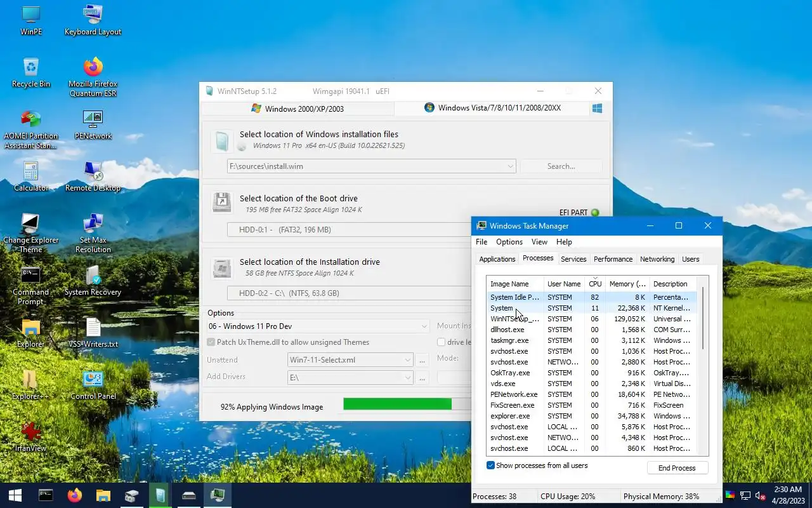The width and height of the screenshot is (812, 508).
Task: Click the browse button next to Unattend
Action: tap(422, 360)
